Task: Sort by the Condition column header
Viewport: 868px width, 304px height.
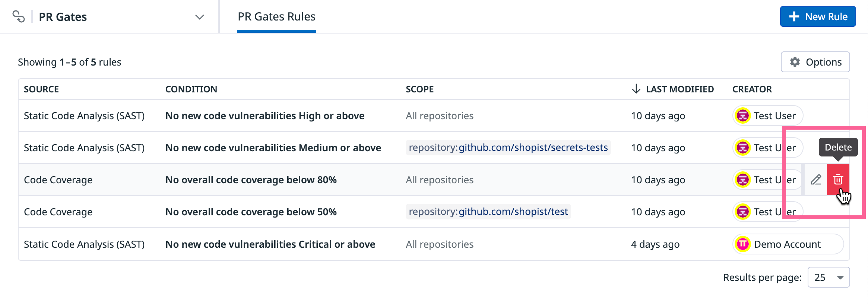Action: [x=191, y=89]
